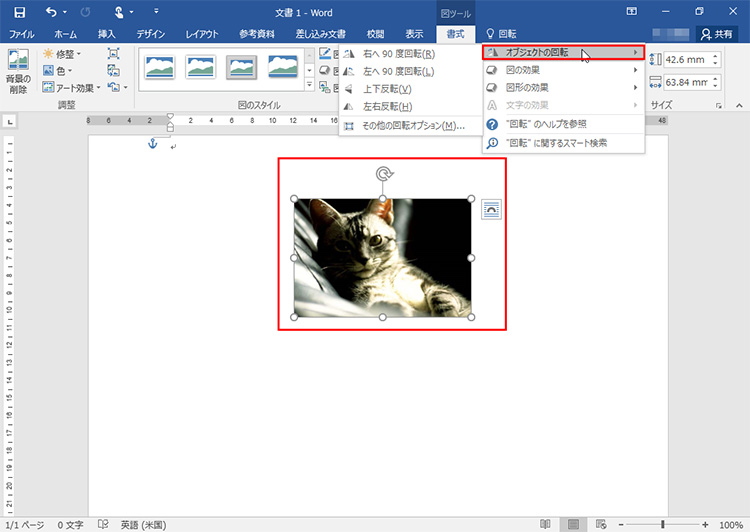Viewport: 750px width, 532px height.
Task: Click the layout options icon beside the cat picture
Action: (491, 208)
